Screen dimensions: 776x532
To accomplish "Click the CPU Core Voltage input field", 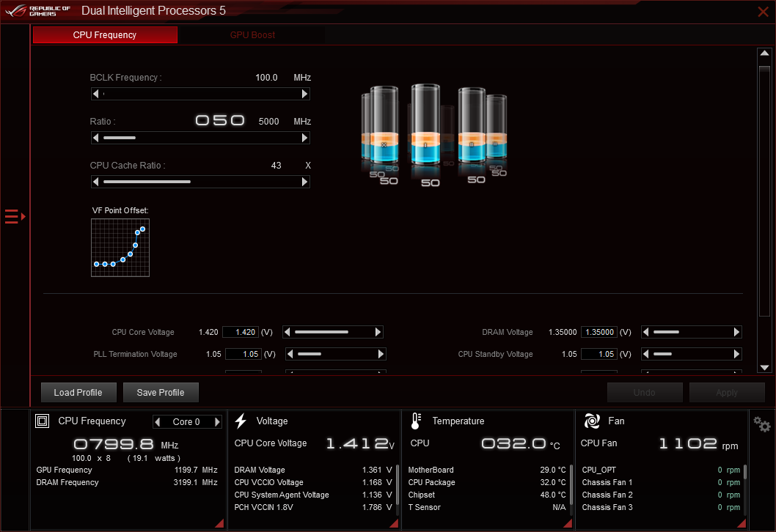I will coord(241,332).
